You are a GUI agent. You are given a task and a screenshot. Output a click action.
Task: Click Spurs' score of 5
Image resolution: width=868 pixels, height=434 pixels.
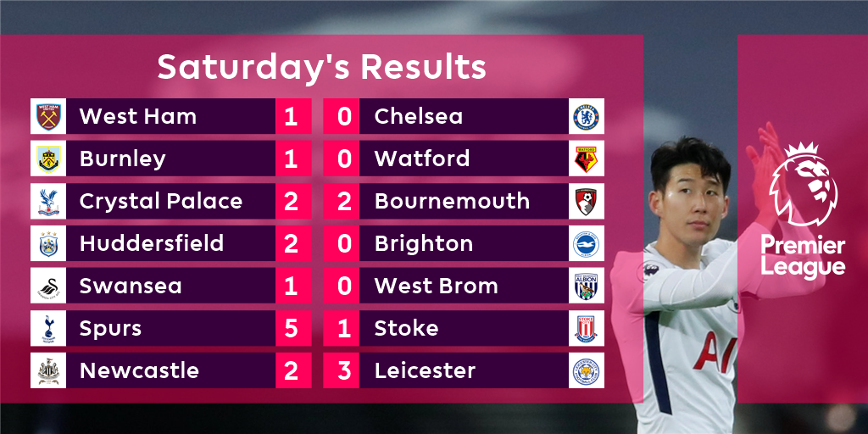pyautogui.click(x=291, y=328)
